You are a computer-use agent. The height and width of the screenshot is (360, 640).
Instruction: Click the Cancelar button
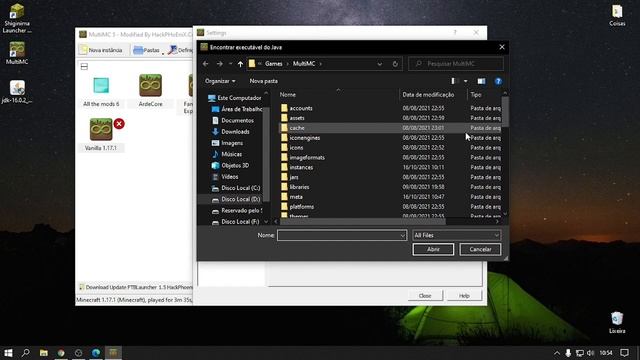(480, 249)
